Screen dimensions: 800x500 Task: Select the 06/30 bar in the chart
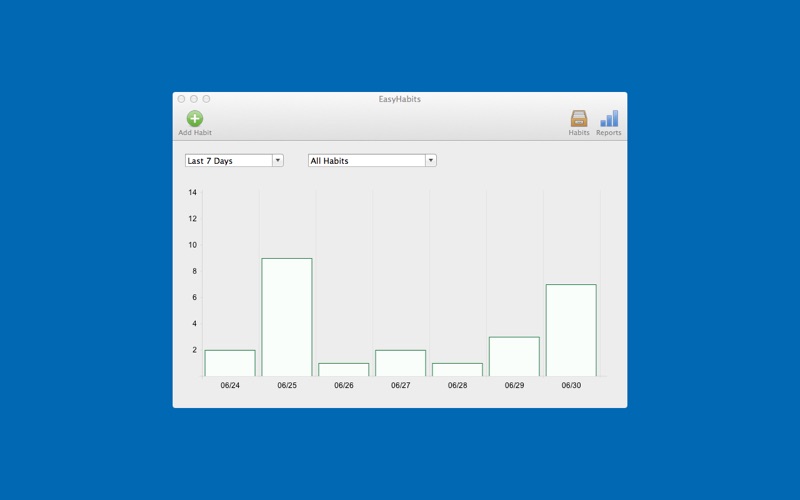tap(571, 331)
